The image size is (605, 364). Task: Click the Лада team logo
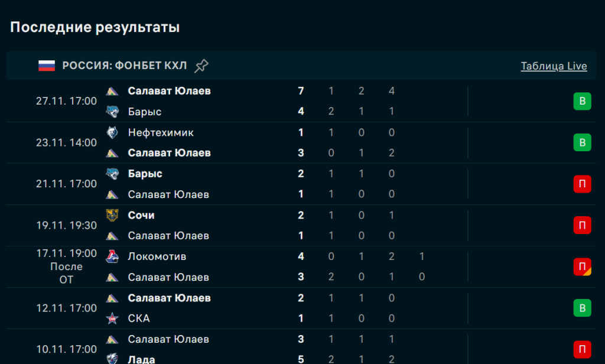pos(112,359)
